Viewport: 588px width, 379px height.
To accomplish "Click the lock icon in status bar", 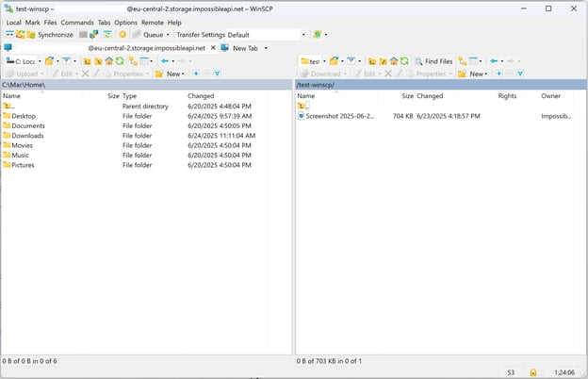I will coord(533,372).
